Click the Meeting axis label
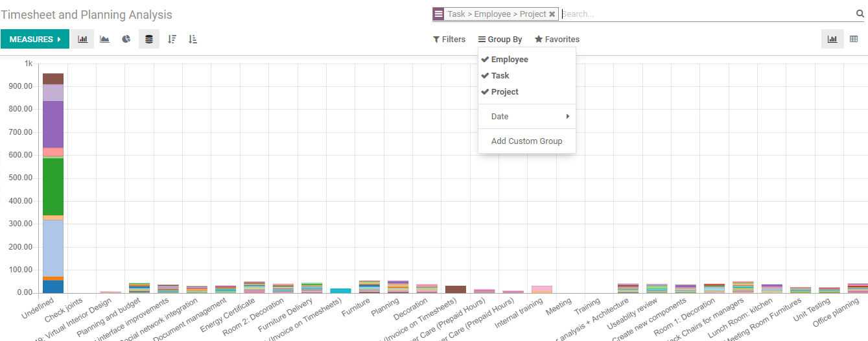Viewport: 868px width, 341px height. 557,308
